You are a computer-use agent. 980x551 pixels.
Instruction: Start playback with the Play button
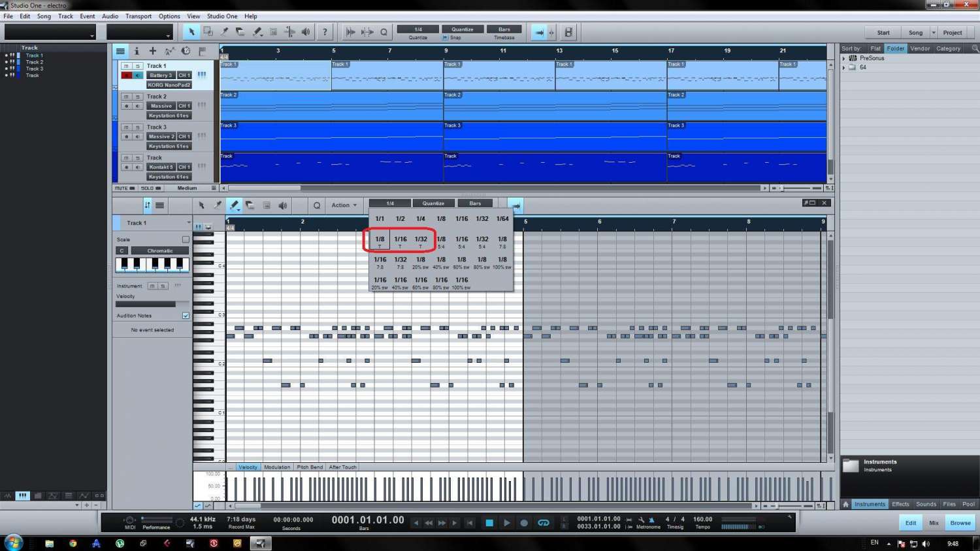[x=506, y=523]
